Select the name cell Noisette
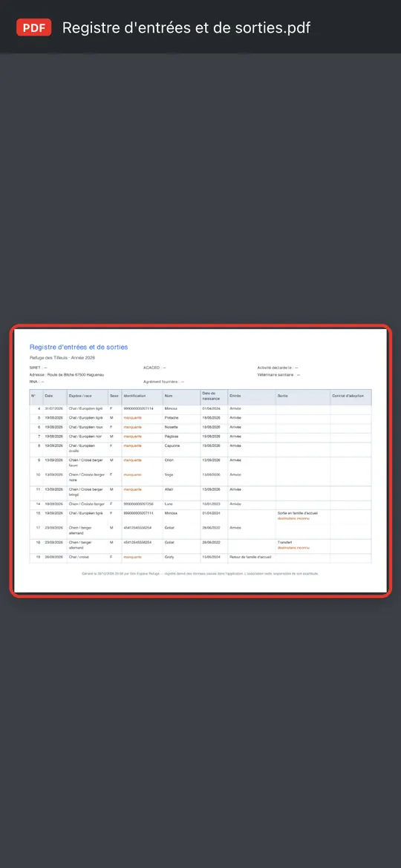Screen dimensions: 401x868 pos(171,428)
